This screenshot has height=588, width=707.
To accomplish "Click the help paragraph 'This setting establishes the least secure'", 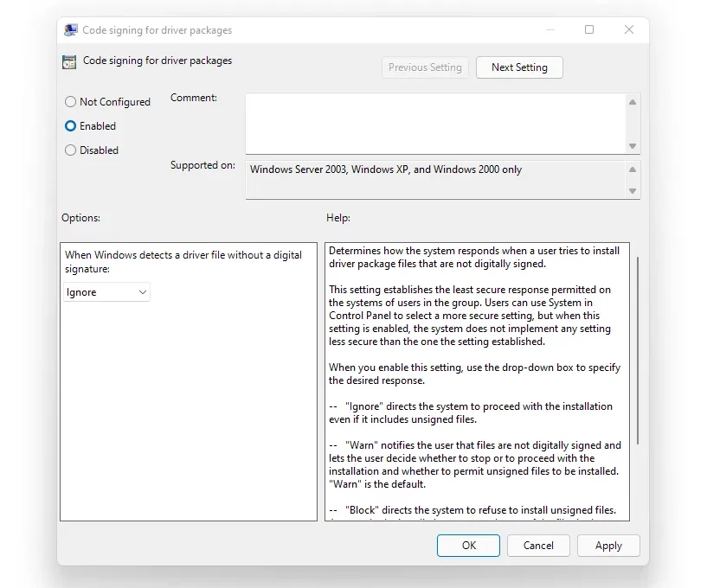I will (470, 316).
